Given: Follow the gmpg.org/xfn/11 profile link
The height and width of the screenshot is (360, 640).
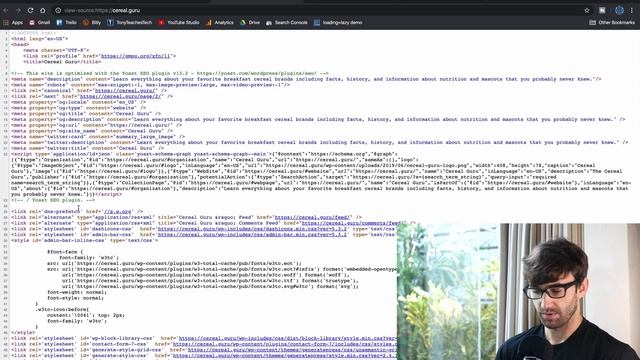Looking at the screenshot, I should [x=136, y=56].
